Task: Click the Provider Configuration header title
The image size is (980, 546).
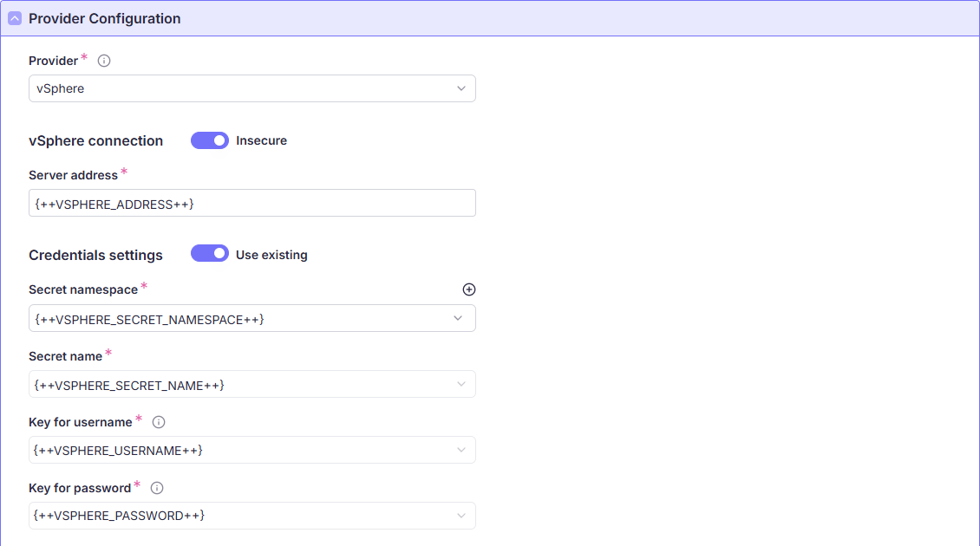Action: (104, 18)
